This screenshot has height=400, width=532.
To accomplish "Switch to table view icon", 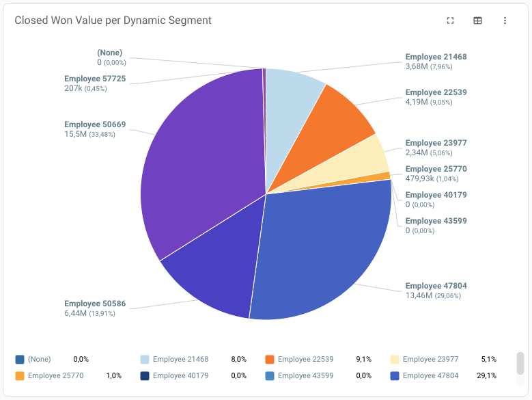I will (477, 21).
